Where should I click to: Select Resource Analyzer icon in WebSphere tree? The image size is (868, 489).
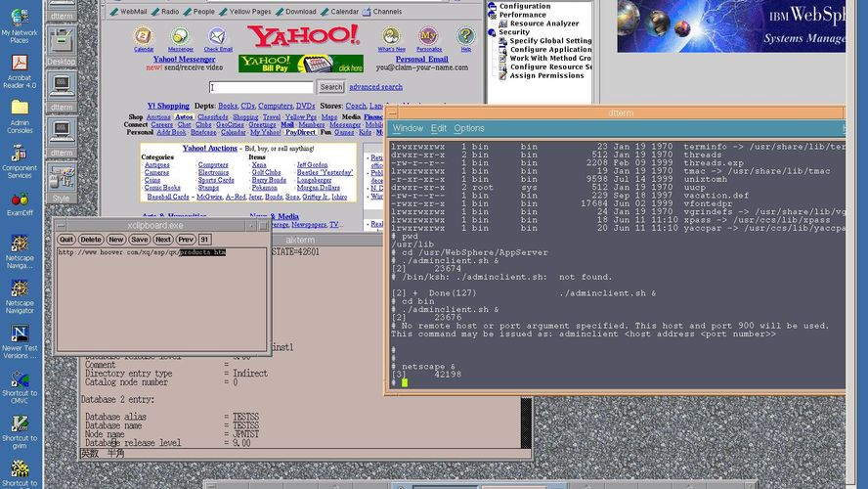tap(503, 23)
